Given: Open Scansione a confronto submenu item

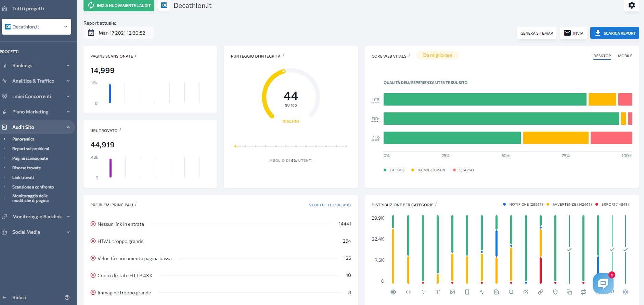Looking at the screenshot, I should coord(33,187).
